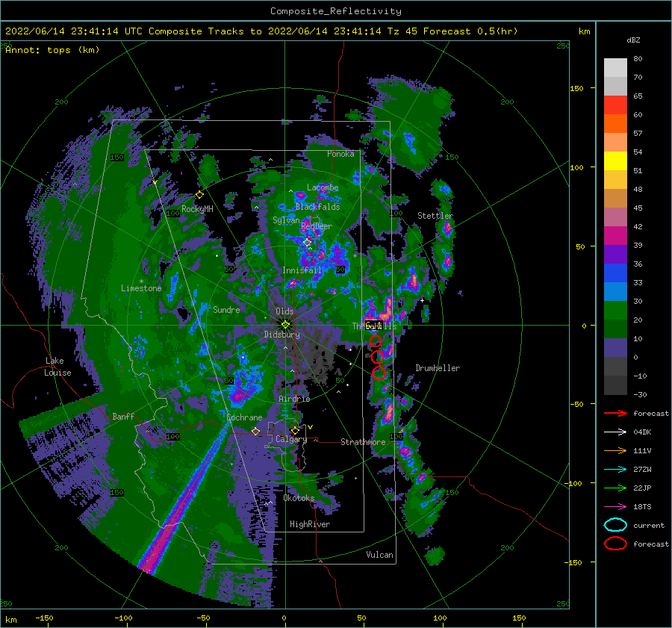Viewport: 672px width, 628px height.
Task: Click the bright green 20-30 dBZ swatch
Action: coord(615,311)
